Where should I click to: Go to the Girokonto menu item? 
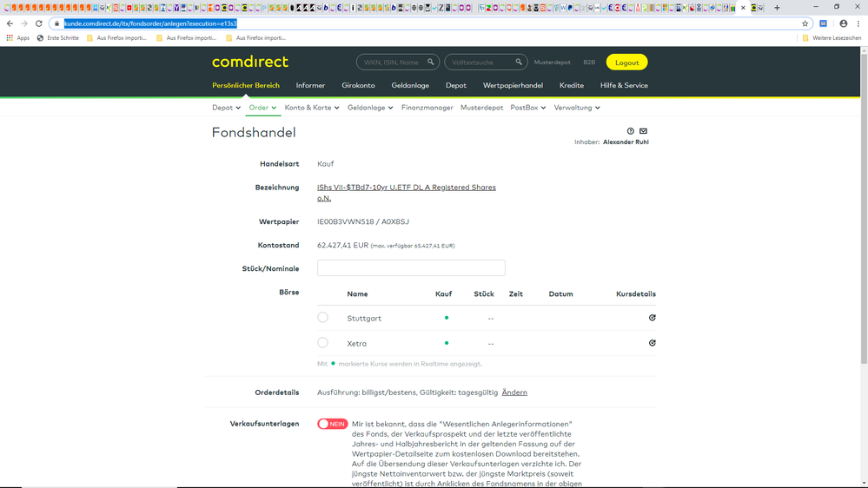pyautogui.click(x=358, y=85)
